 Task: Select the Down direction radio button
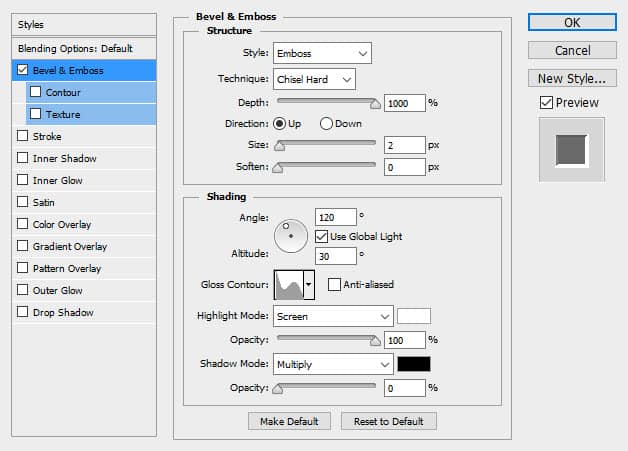[326, 124]
